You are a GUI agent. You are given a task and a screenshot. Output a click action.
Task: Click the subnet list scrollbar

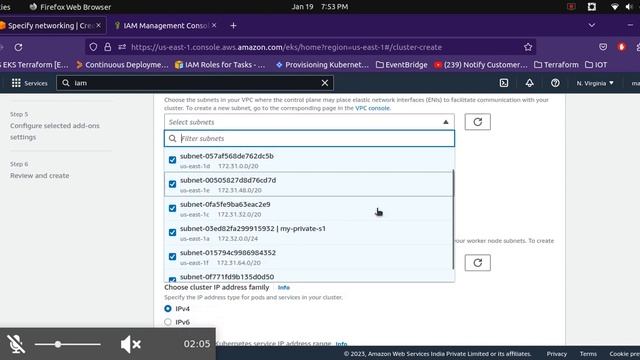453,220
